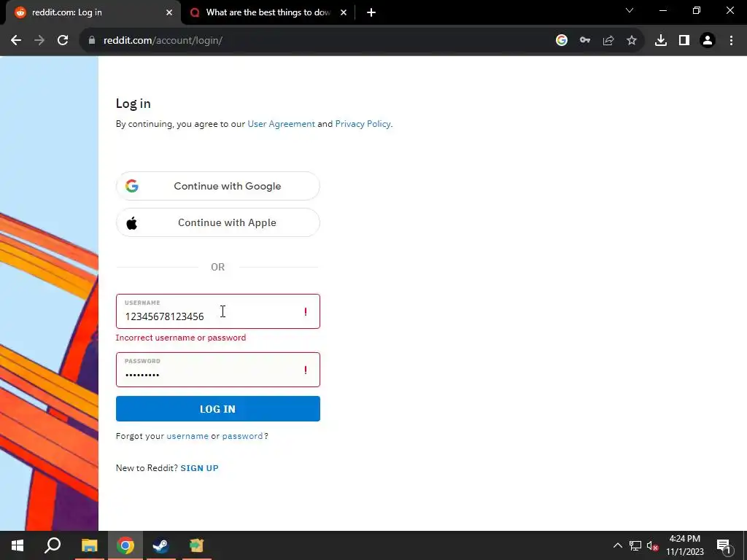The image size is (747, 560).
Task: Open the notification center icon
Action: [x=723, y=545]
